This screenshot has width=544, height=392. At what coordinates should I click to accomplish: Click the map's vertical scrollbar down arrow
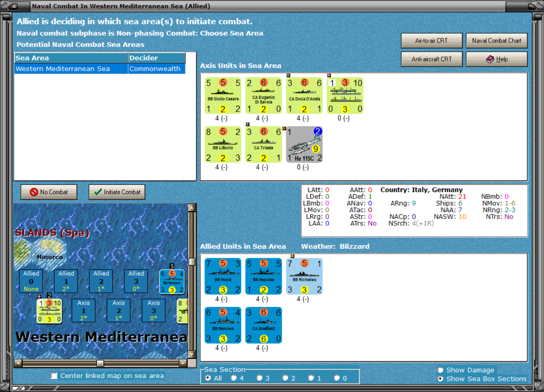tap(192, 355)
